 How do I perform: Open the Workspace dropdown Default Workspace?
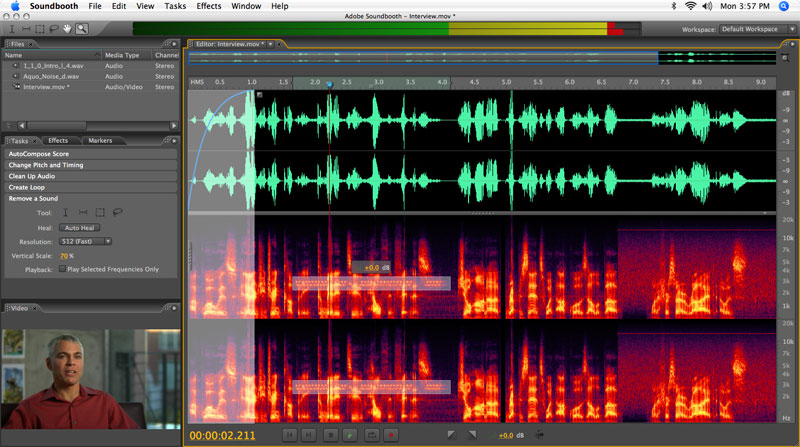[758, 29]
